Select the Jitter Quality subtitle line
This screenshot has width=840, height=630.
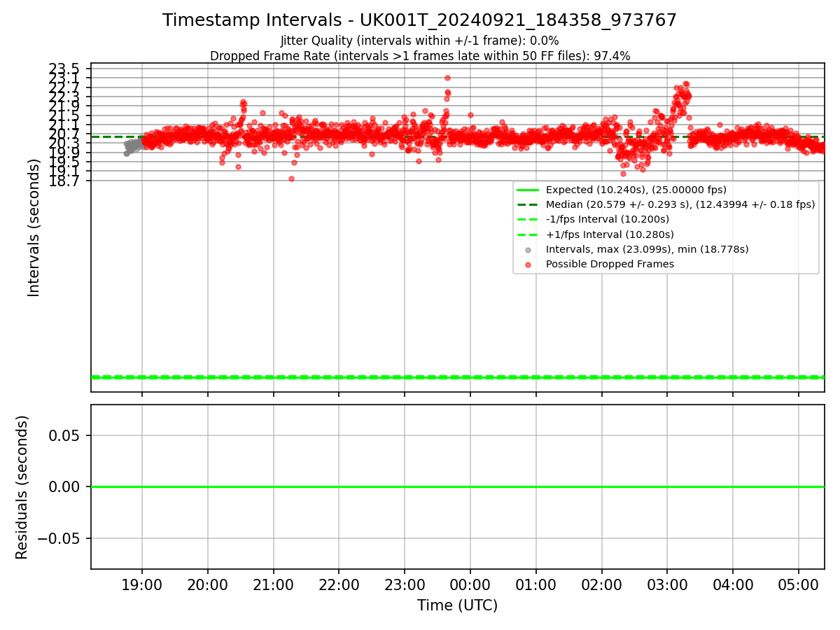tap(420, 41)
